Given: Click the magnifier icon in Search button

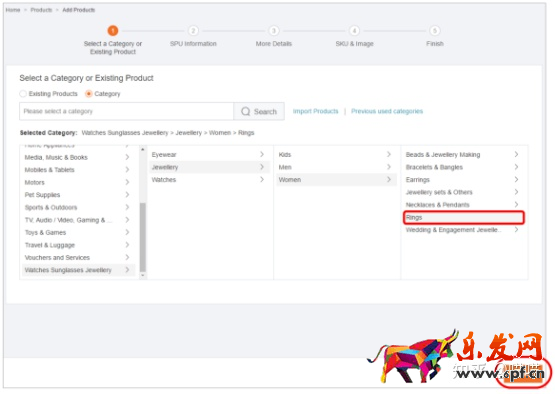Looking at the screenshot, I should (x=245, y=112).
